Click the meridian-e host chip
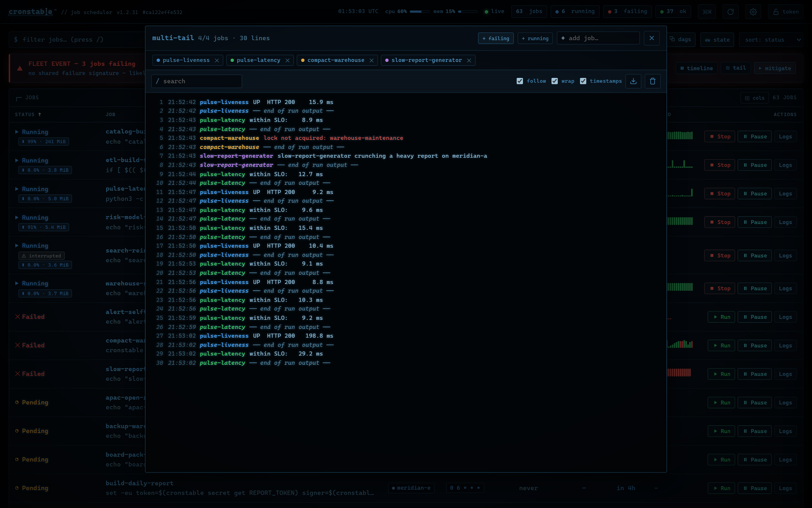812x508 pixels. pos(411,488)
